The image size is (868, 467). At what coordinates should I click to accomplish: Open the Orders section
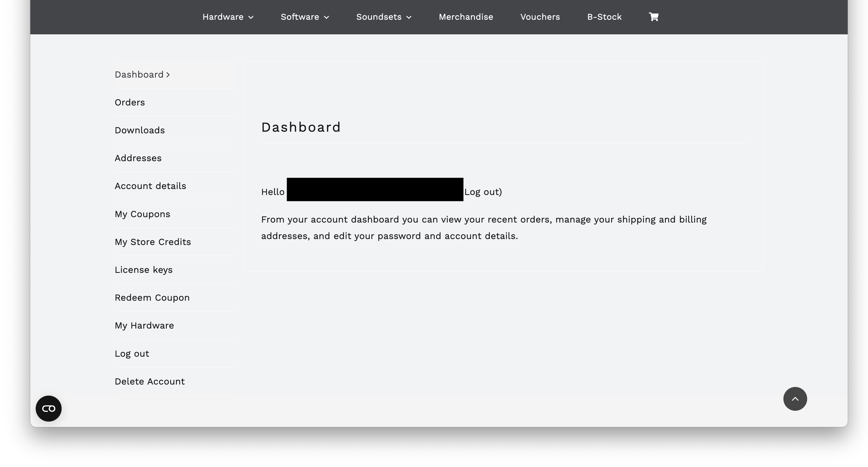click(130, 102)
